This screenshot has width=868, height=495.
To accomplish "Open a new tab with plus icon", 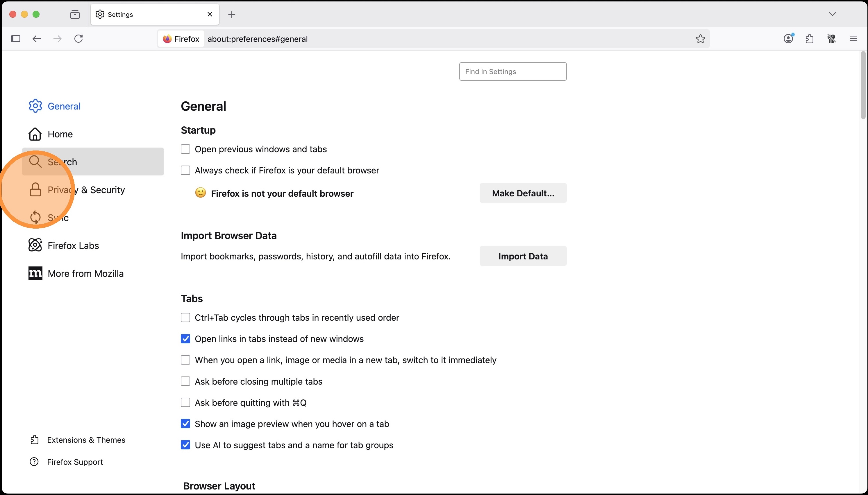I will (x=232, y=15).
